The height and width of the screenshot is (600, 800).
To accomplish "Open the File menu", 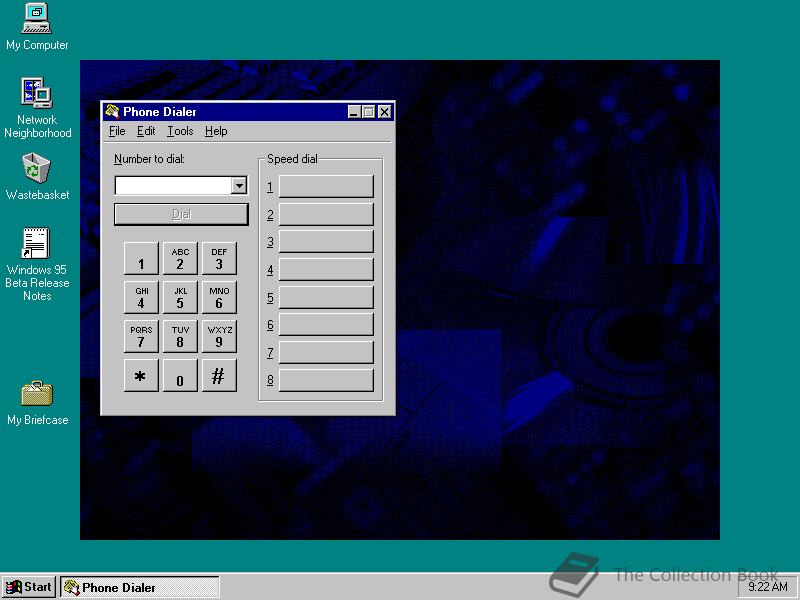I will point(117,131).
